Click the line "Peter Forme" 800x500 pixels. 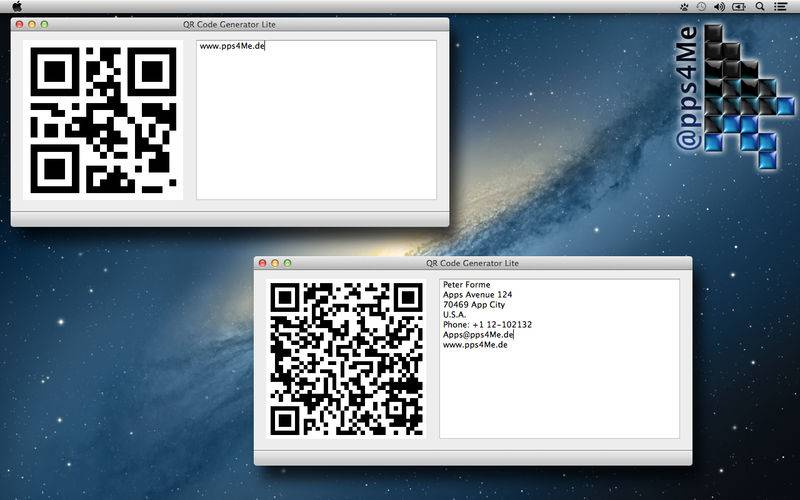click(x=466, y=285)
